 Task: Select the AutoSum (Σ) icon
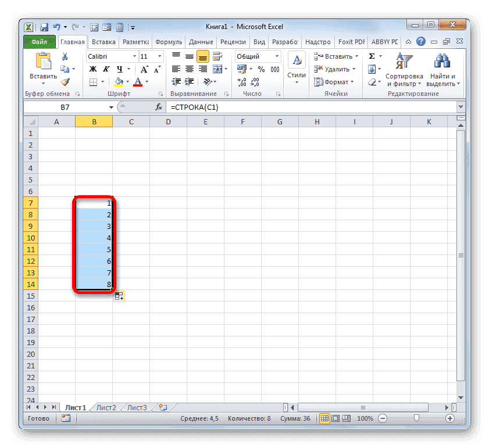coord(372,56)
